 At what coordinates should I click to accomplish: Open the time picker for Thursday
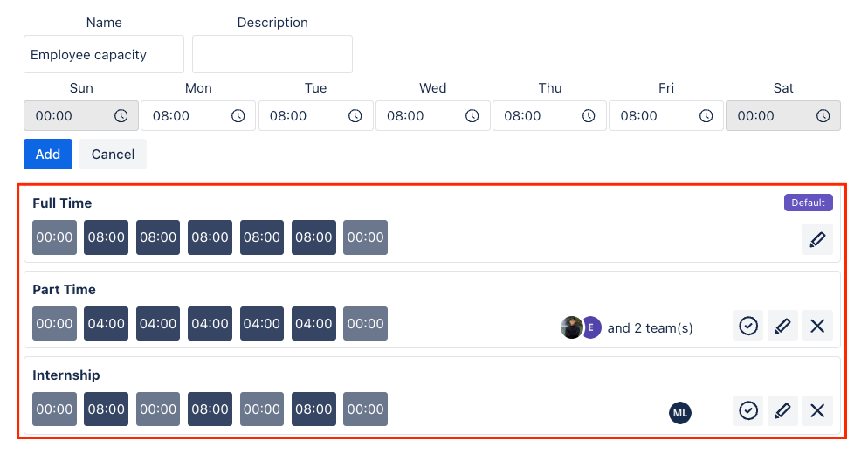tap(589, 115)
